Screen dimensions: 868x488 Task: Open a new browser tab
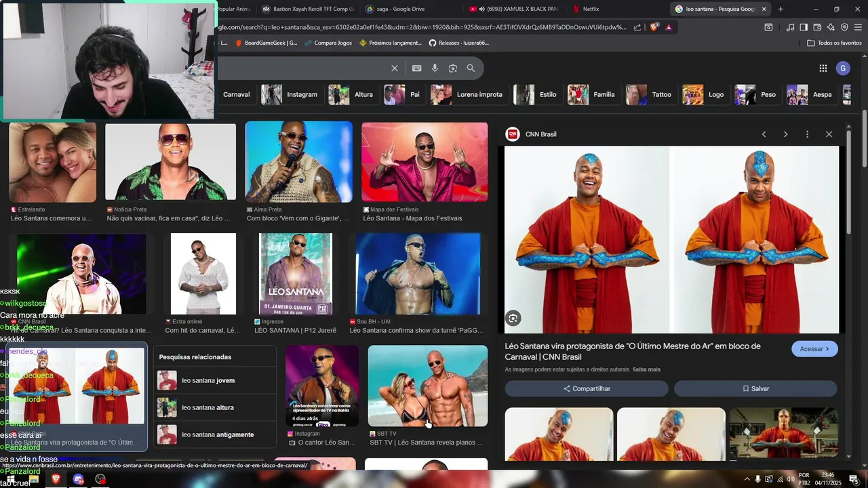(781, 9)
